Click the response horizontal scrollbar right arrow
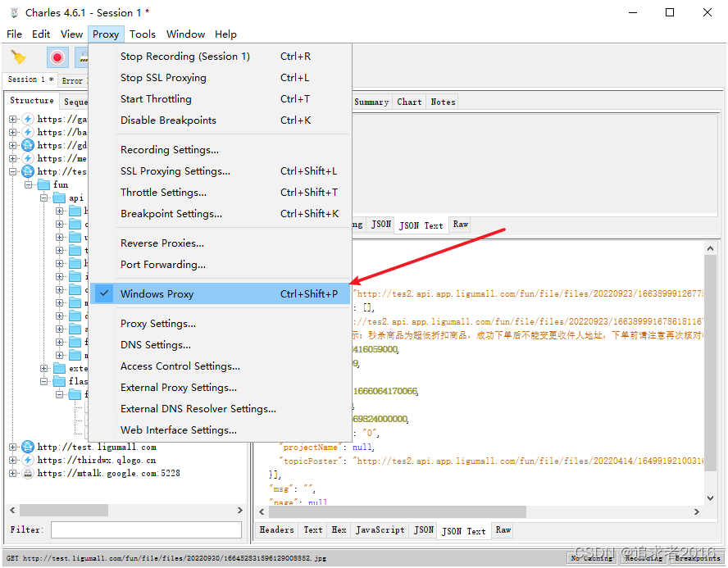728x568 pixels. point(696,511)
